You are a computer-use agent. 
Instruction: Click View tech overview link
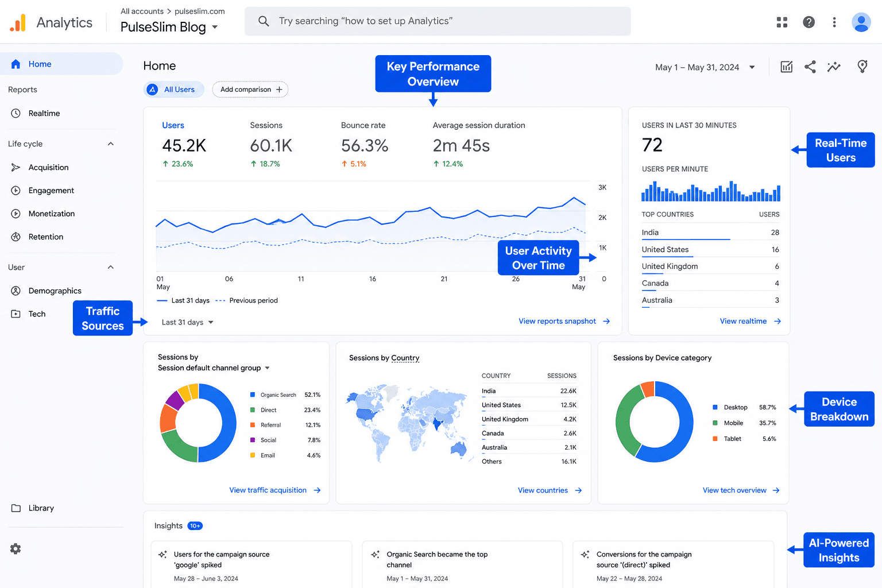(741, 490)
